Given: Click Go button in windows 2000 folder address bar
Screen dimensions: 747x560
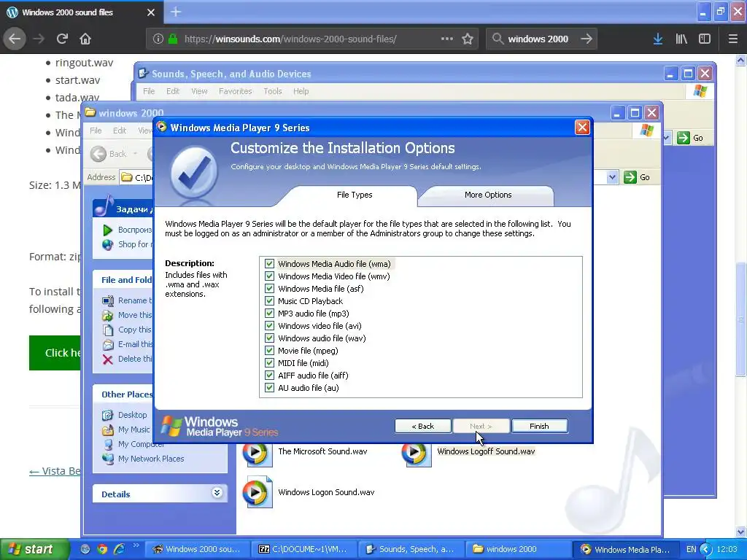Looking at the screenshot, I should coord(637,177).
